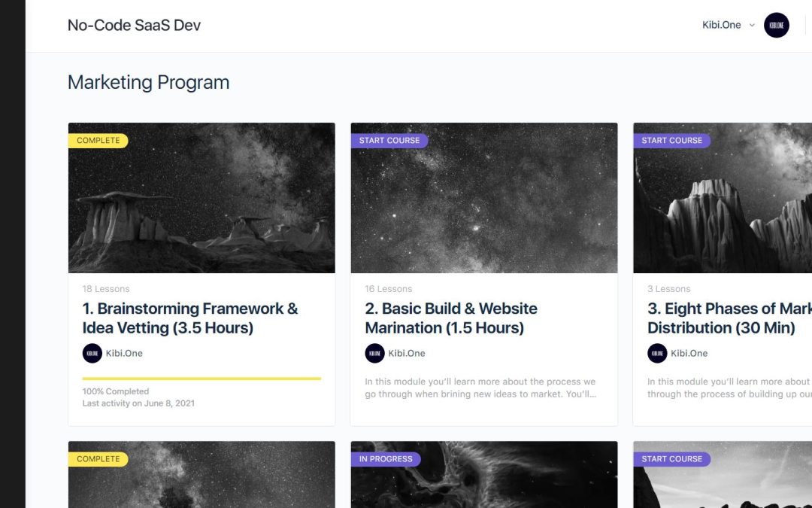
Task: Click the yellow progress bar on Brainstorming card
Action: coord(201,379)
